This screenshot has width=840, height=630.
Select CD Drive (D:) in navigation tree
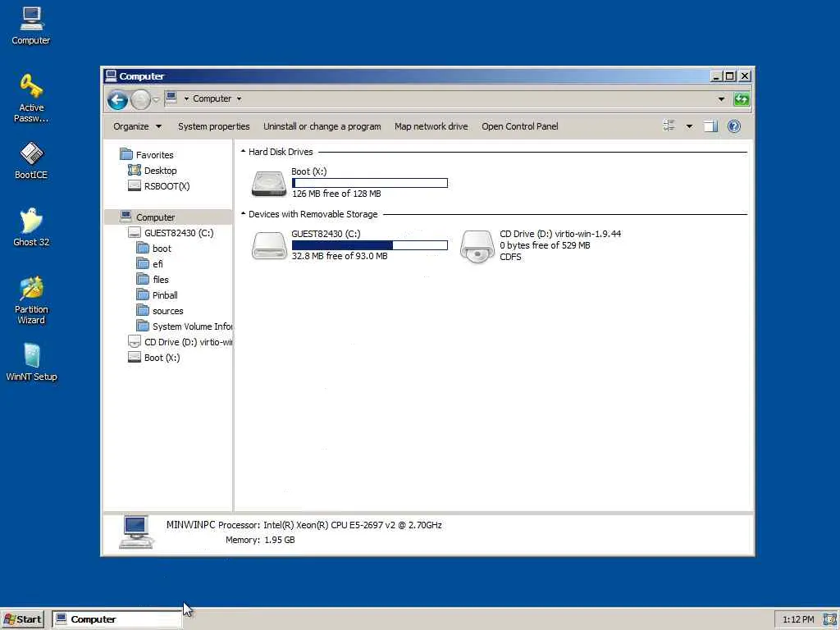pos(180,342)
